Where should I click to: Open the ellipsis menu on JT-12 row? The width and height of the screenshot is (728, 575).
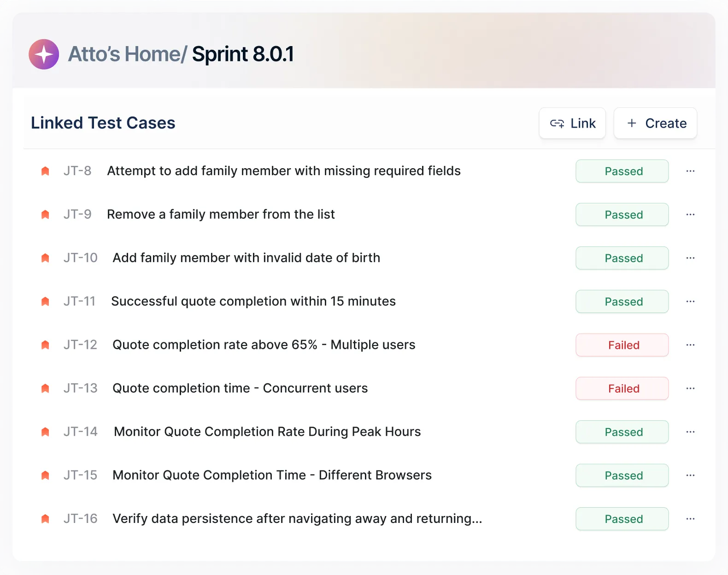point(690,345)
